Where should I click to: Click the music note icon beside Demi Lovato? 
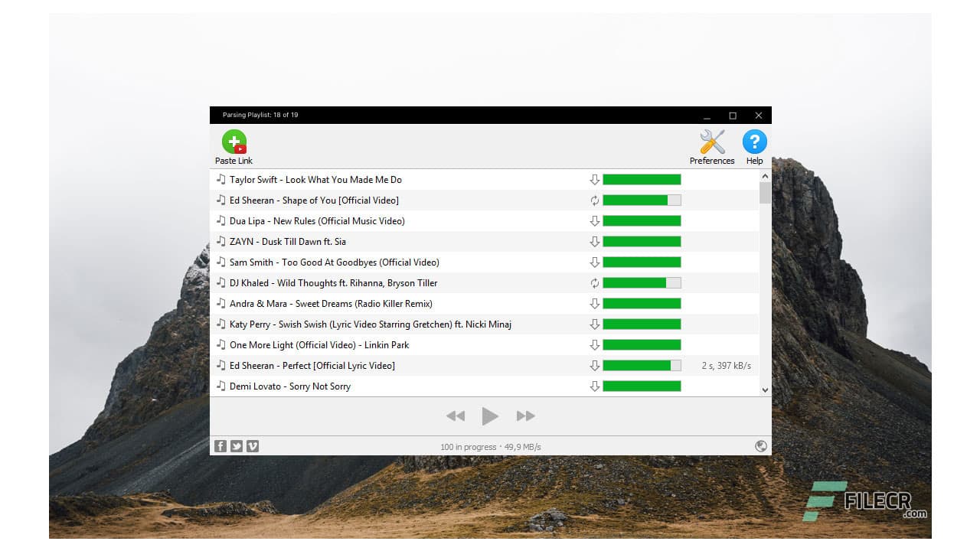click(221, 386)
